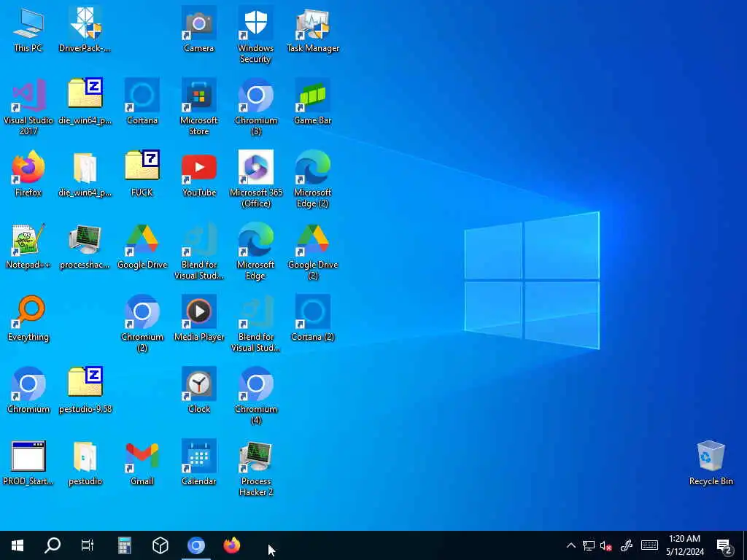The image size is (747, 560).
Task: Open the touch keyboard tray icon
Action: 649,545
